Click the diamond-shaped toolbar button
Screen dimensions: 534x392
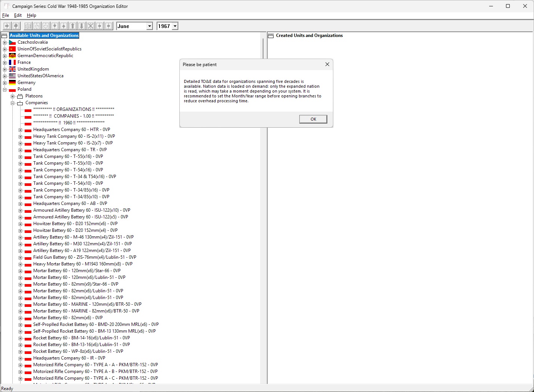16,26
